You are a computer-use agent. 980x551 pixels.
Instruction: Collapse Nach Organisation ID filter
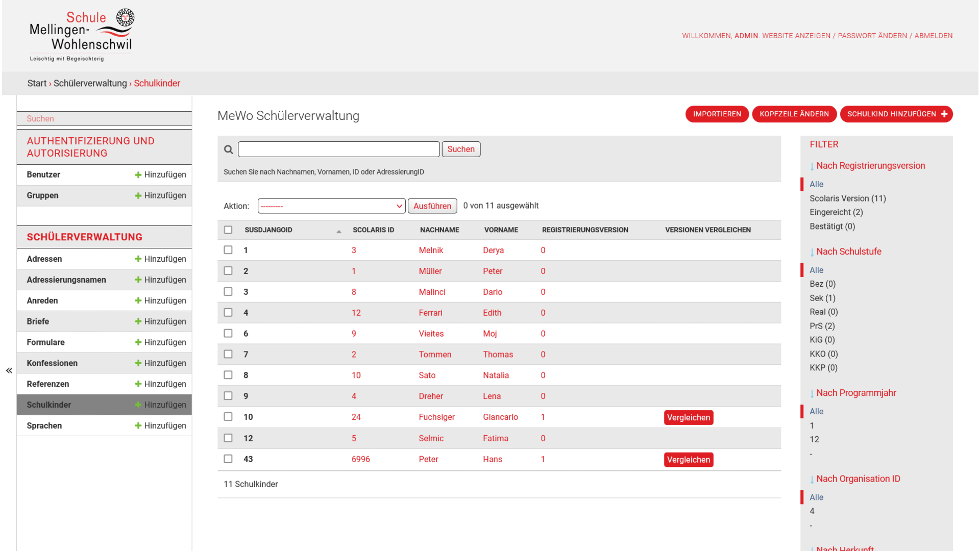(855, 479)
